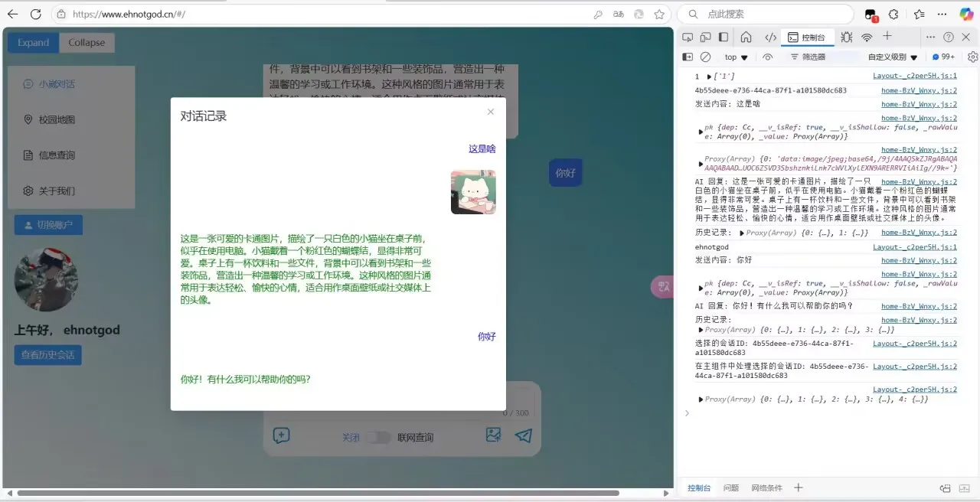Open the favorites list icon
This screenshot has width=980, height=502.
point(920,15)
